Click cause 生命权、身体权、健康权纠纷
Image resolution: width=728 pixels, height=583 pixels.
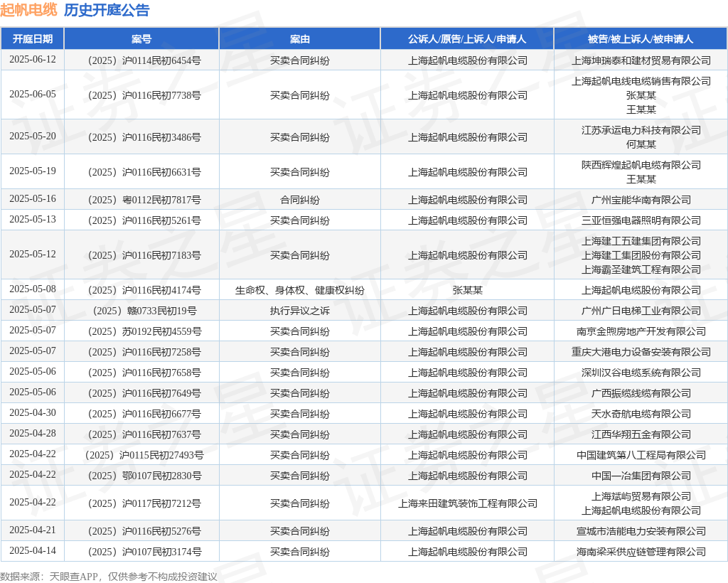(300, 290)
